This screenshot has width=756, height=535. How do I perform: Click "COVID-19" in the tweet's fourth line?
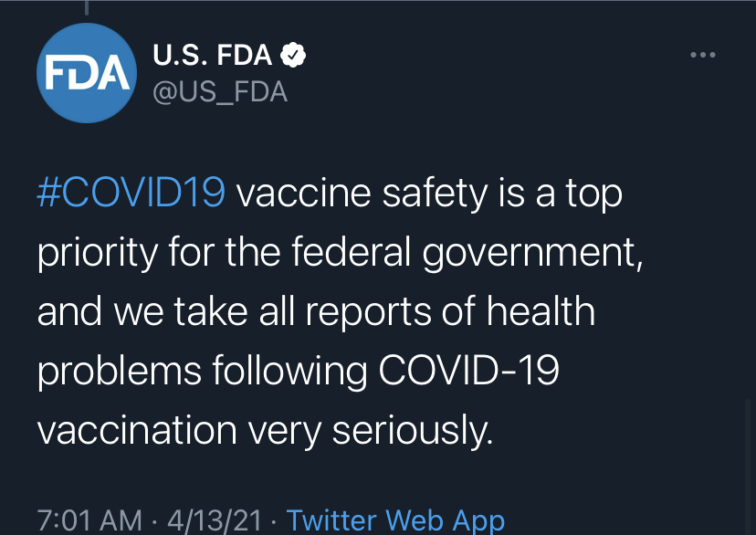pyautogui.click(x=468, y=370)
